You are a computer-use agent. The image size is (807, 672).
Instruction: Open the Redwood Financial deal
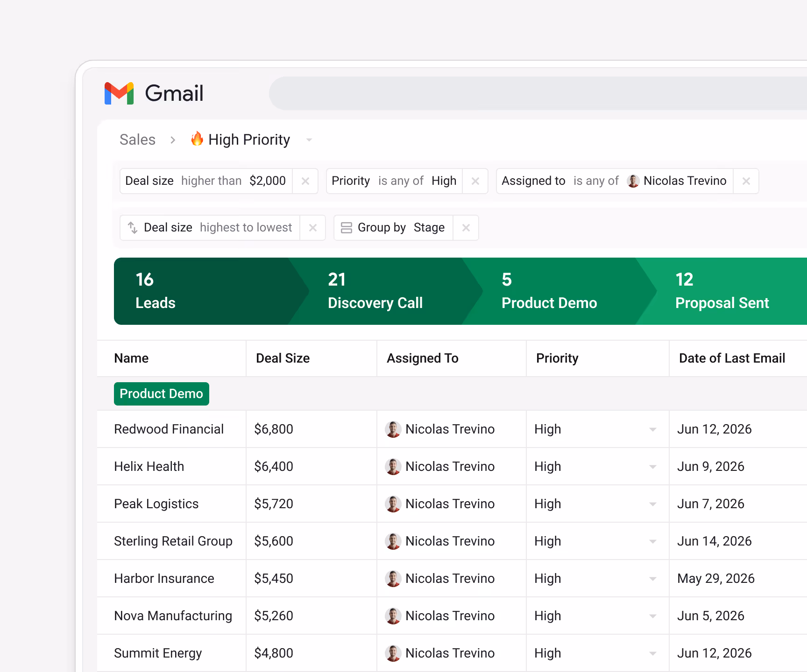click(x=169, y=429)
